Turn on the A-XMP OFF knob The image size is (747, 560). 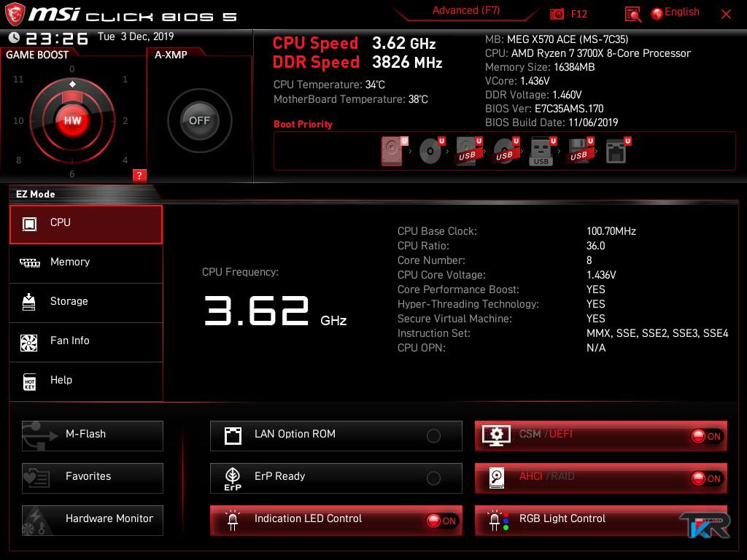[199, 120]
